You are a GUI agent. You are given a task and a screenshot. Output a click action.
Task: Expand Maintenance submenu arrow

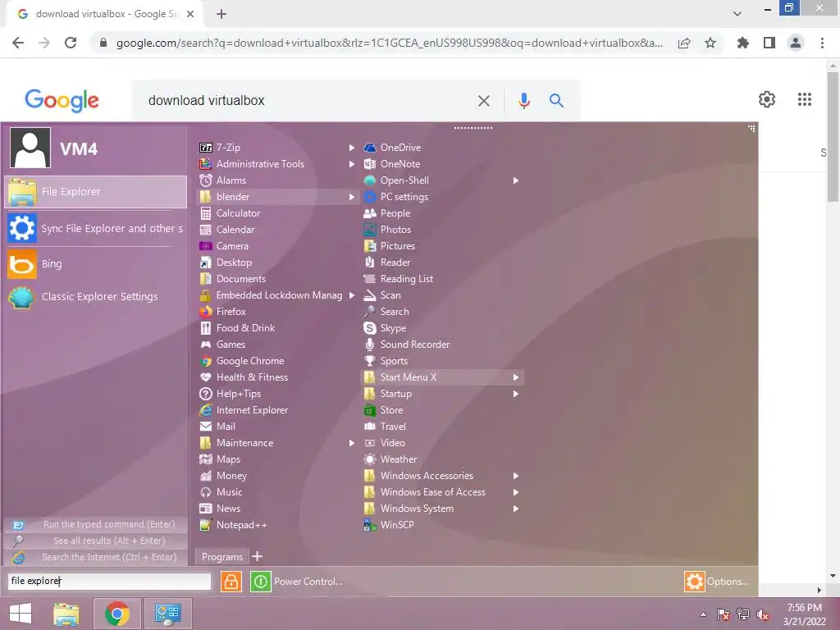pyautogui.click(x=351, y=443)
